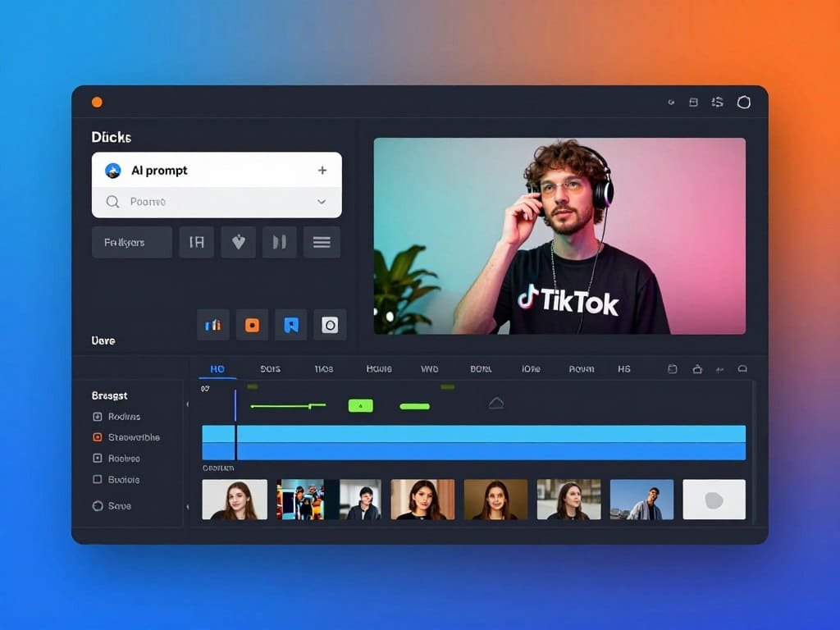This screenshot has width=840, height=630.
Task: Click the timeline vertical scrollbar
Action: click(x=753, y=453)
